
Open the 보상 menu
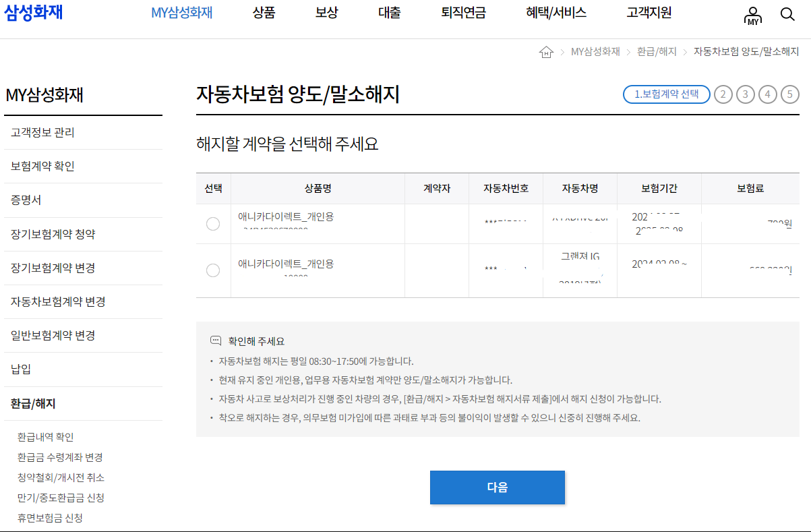coord(327,13)
